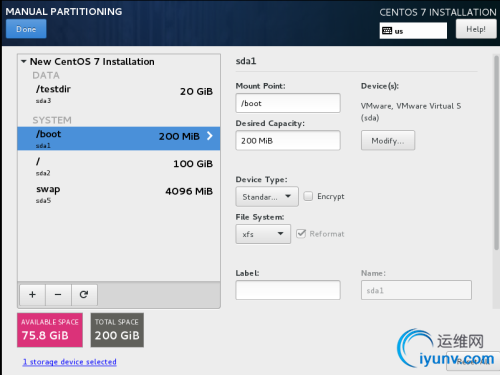Click the Desired Capacity field
Viewport: 500px width, 375px height.
288,140
